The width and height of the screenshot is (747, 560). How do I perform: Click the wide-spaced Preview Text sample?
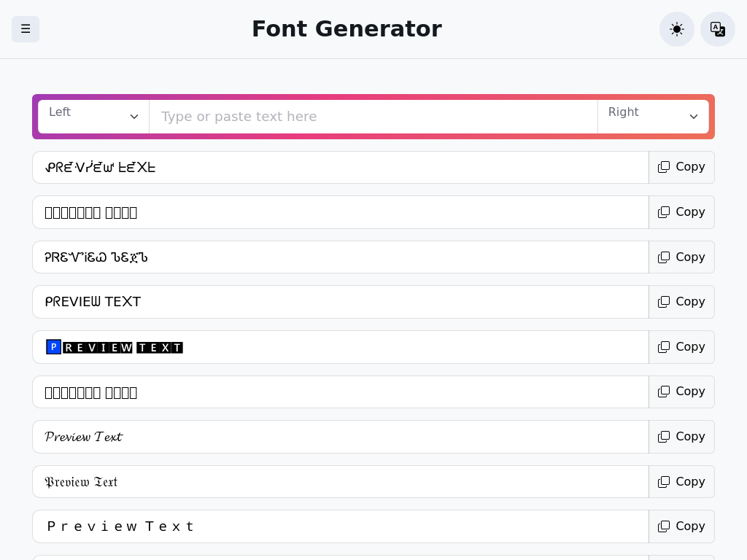pyautogui.click(x=120, y=526)
